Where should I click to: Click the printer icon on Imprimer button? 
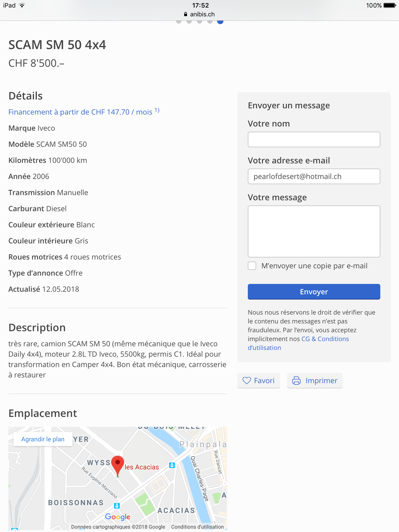tap(296, 381)
